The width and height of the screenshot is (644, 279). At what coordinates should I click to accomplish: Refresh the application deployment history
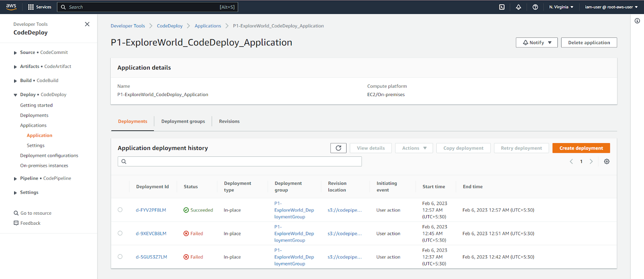pyautogui.click(x=339, y=148)
